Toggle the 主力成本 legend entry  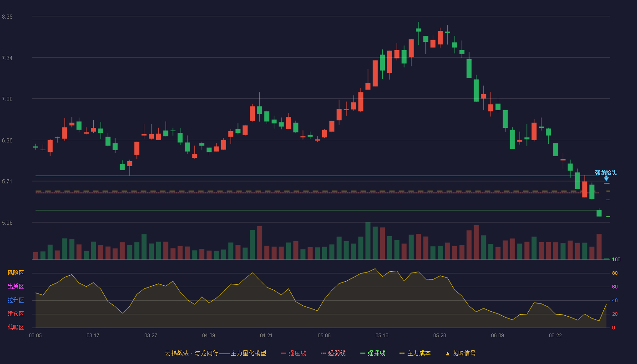tap(415, 353)
